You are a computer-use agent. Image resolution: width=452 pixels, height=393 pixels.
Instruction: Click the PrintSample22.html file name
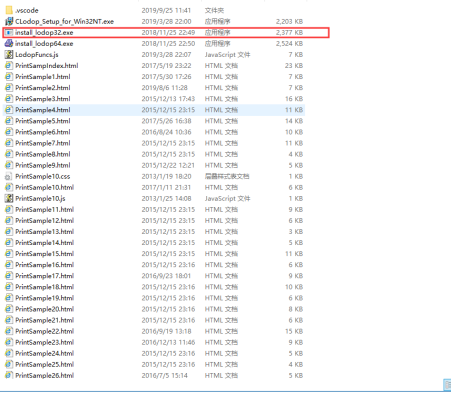pyautogui.click(x=45, y=331)
